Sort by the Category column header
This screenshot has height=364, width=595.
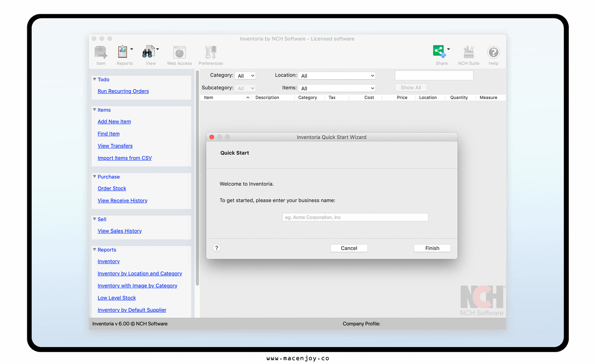click(309, 98)
